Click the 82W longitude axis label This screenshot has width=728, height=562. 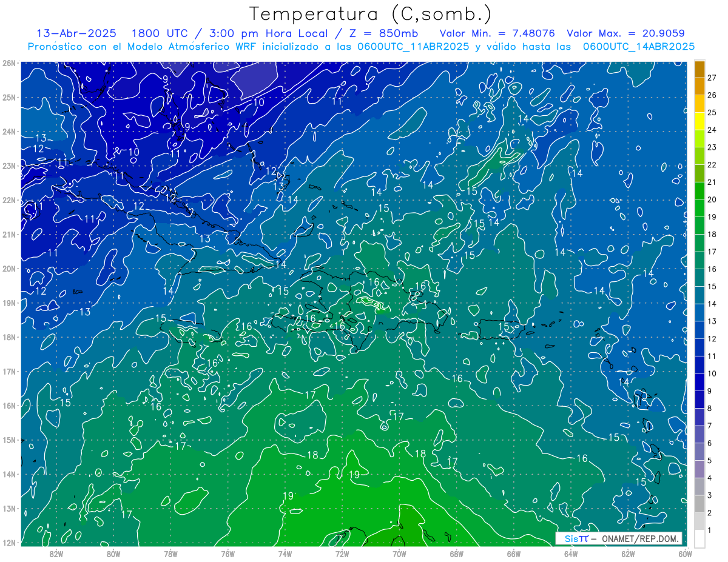tap(56, 553)
